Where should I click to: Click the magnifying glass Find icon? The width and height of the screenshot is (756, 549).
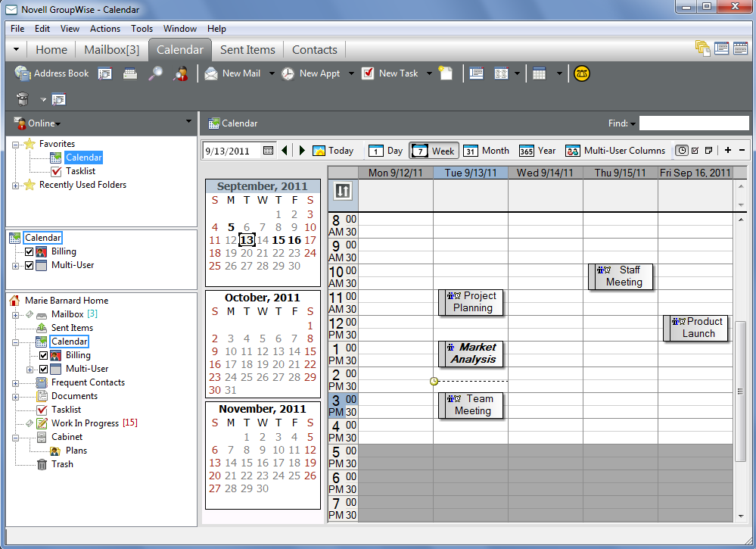pos(155,73)
